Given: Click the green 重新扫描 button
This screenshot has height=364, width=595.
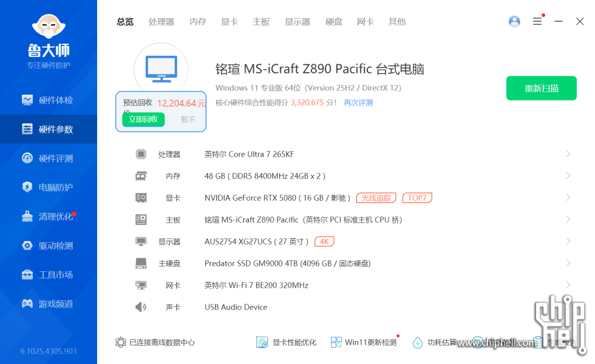Looking at the screenshot, I should coord(541,88).
